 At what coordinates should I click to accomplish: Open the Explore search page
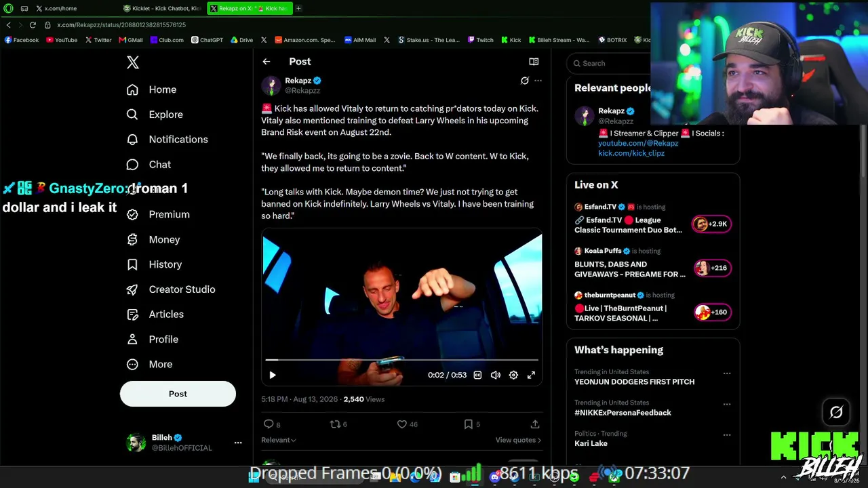click(x=155, y=115)
